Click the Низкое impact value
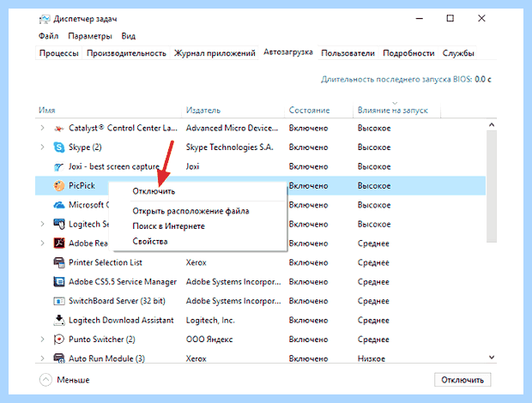 tap(372, 358)
